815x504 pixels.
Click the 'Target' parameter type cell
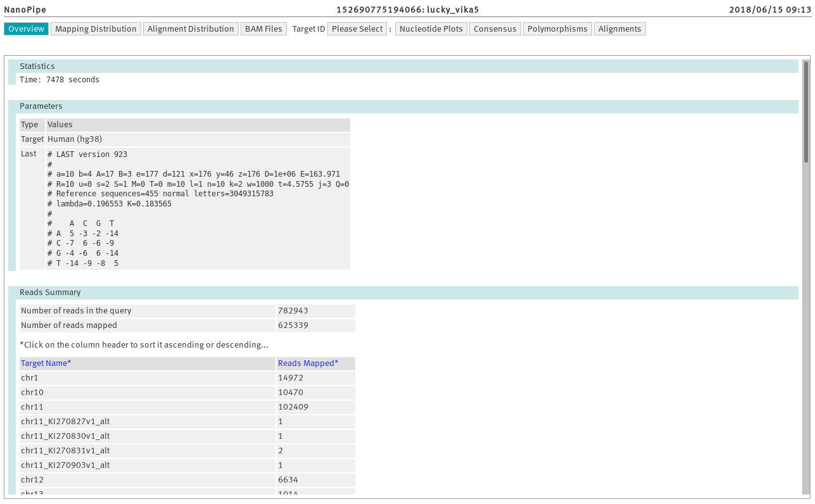(32, 139)
